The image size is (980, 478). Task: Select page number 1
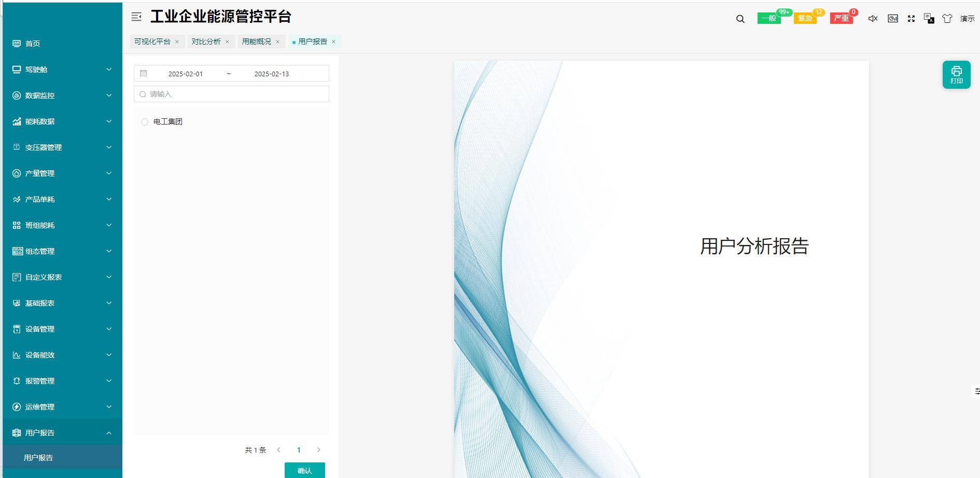point(299,450)
